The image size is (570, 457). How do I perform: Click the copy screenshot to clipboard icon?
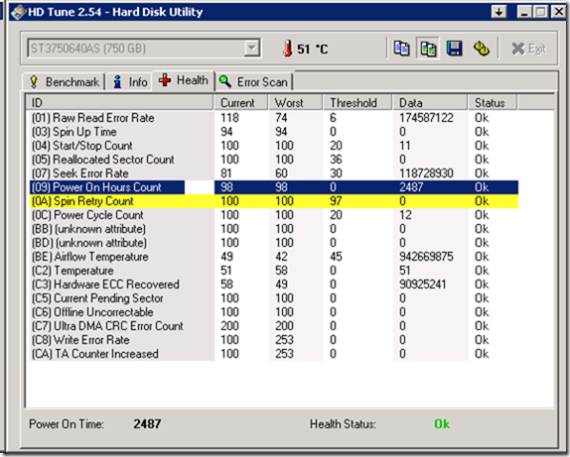tap(428, 48)
